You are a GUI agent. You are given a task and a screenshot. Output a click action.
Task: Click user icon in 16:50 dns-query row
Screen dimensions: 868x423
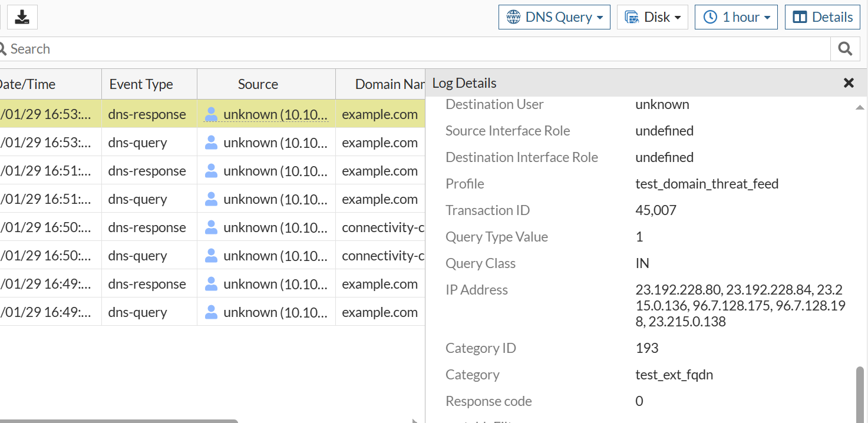point(211,256)
